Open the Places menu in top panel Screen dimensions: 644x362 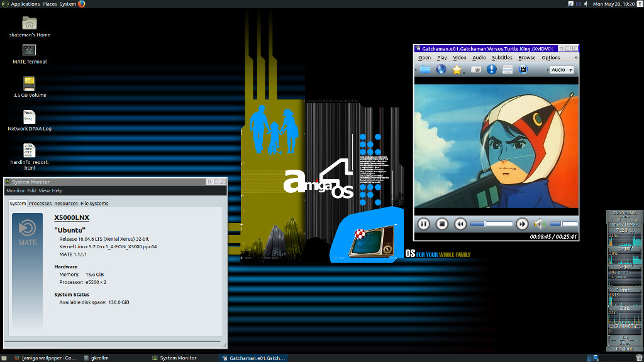pyautogui.click(x=49, y=4)
